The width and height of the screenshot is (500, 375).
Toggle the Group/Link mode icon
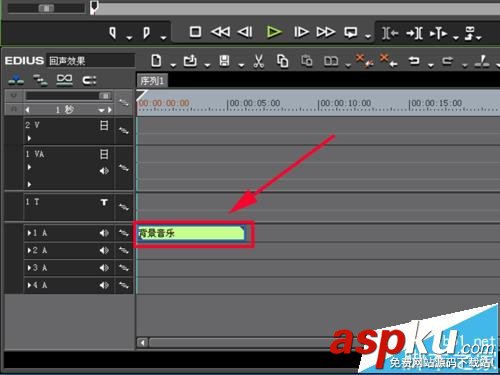tap(64, 80)
